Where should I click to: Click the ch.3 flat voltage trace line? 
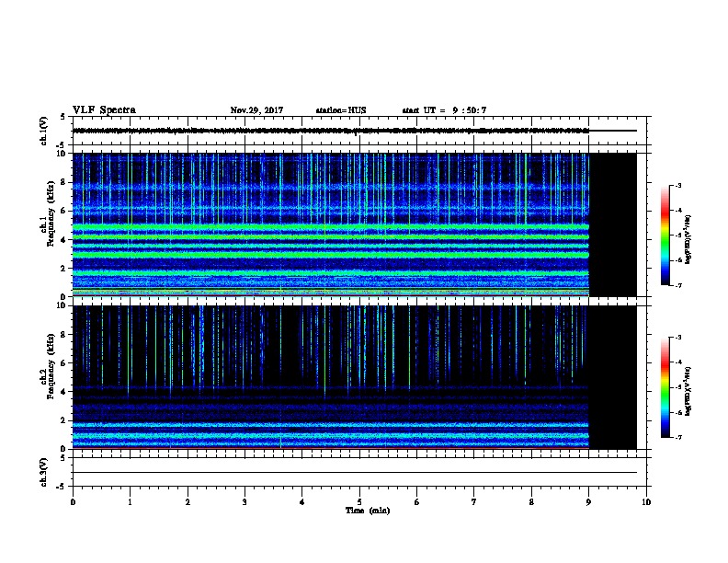(x=355, y=473)
